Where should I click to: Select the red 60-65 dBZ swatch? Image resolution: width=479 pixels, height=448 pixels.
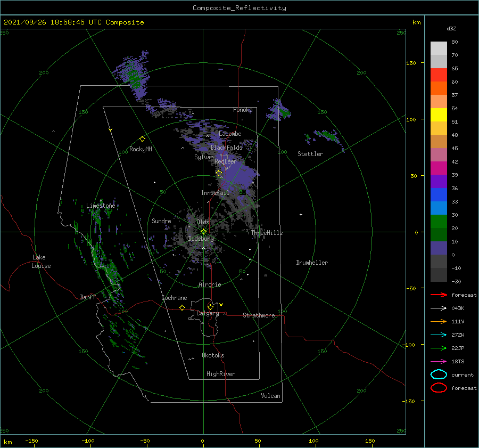(439, 75)
